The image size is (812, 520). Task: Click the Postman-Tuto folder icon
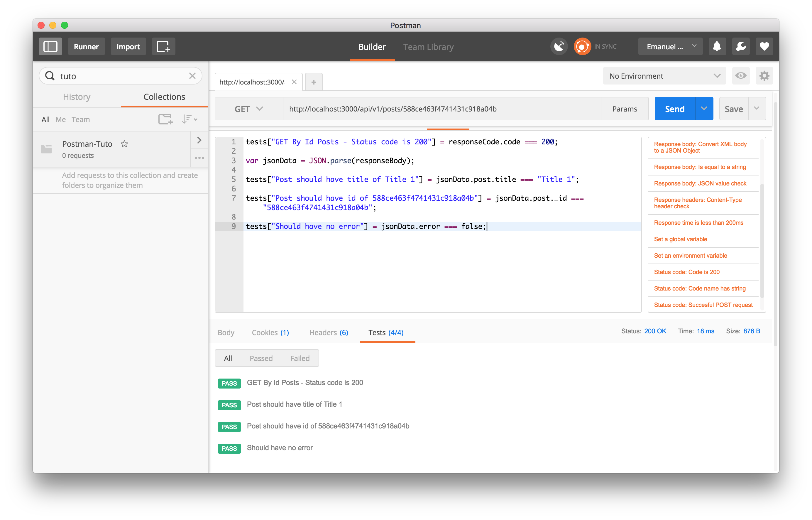point(46,149)
